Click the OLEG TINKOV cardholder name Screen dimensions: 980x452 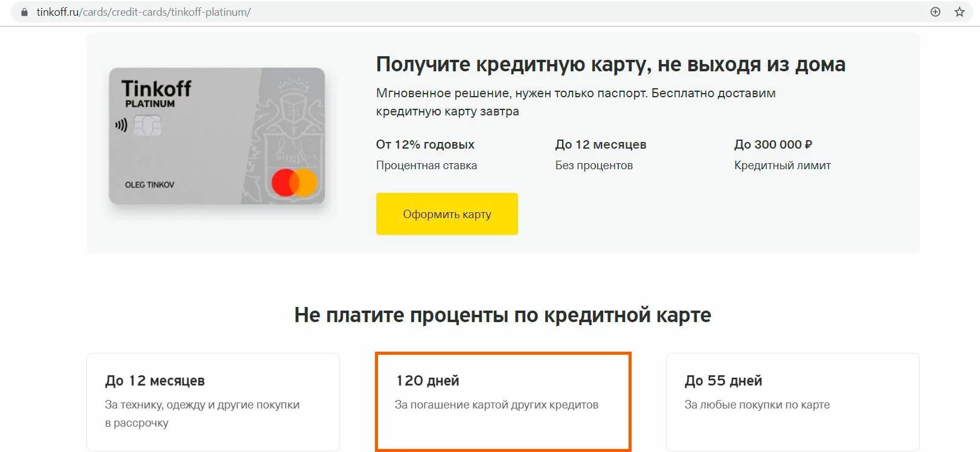click(x=149, y=185)
